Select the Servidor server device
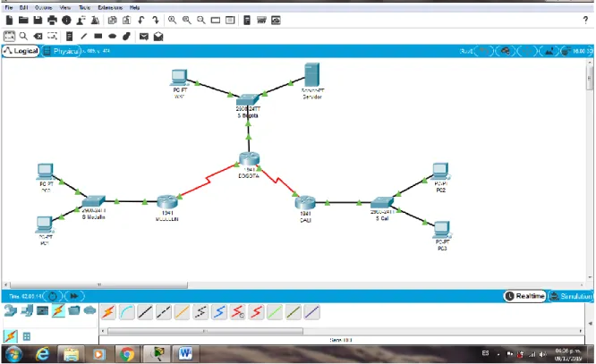This screenshot has height=364, width=596. pyautogui.click(x=311, y=75)
